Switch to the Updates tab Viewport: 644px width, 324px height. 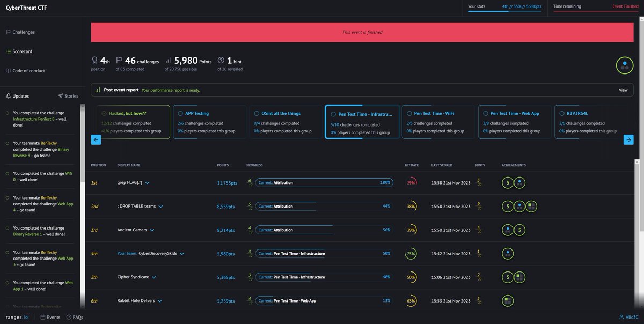coord(18,96)
